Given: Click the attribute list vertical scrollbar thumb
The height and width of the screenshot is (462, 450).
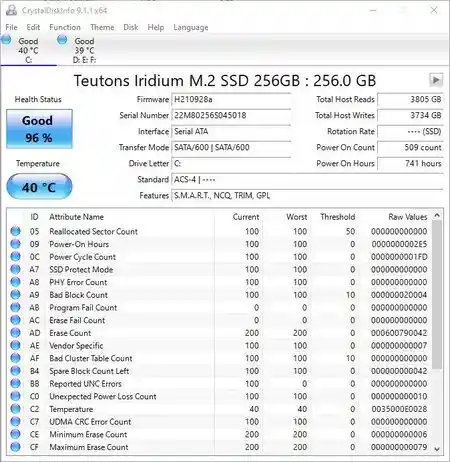Looking at the screenshot, I should 437,295.
